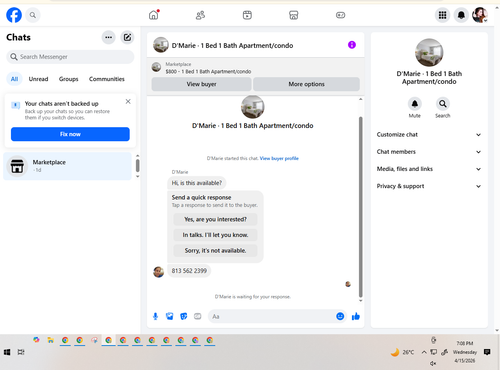Select the Unread chats filter
This screenshot has width=500, height=370.
coord(38,79)
